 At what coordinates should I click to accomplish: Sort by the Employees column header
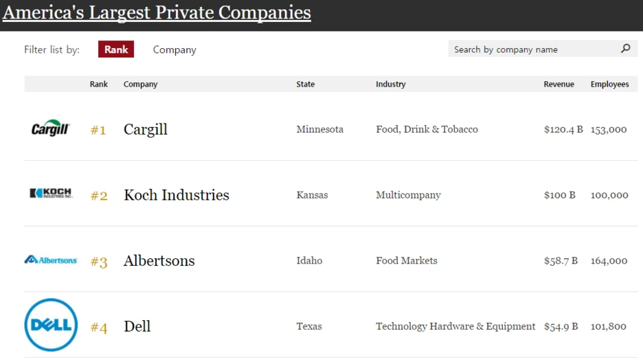pos(609,84)
